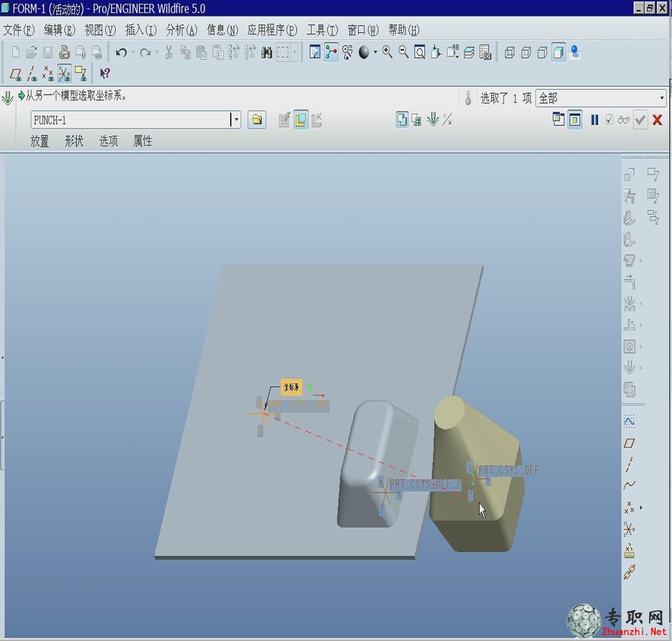Undo the last action

[x=121, y=52]
